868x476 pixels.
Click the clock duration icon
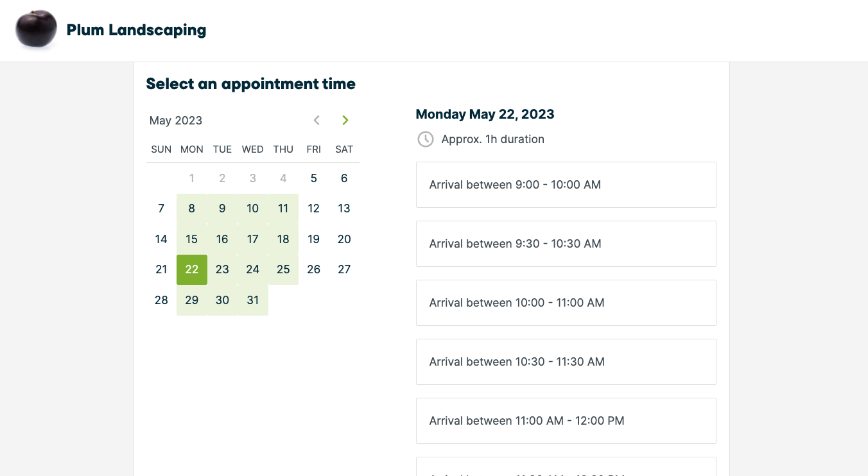click(x=426, y=139)
